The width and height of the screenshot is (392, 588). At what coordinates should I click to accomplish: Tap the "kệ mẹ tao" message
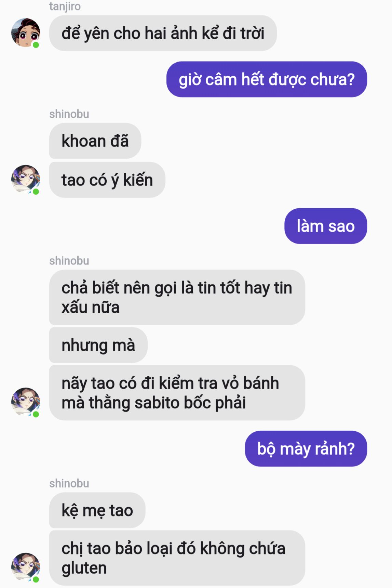(97, 510)
